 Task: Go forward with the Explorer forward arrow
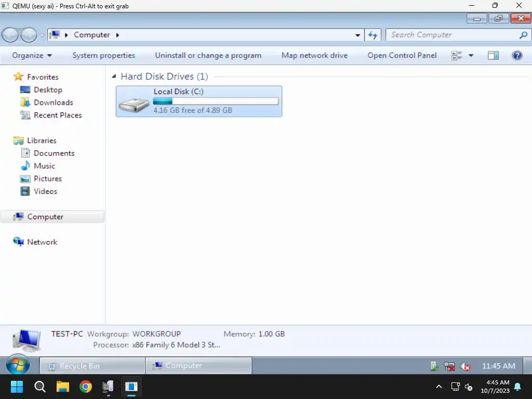(29, 35)
